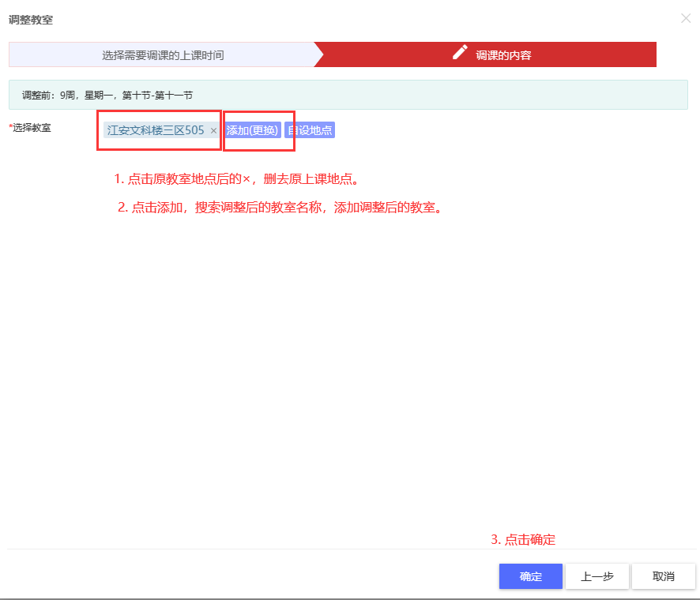Select the 调课的内容 step tab
This screenshot has width=700, height=600.
[502, 55]
